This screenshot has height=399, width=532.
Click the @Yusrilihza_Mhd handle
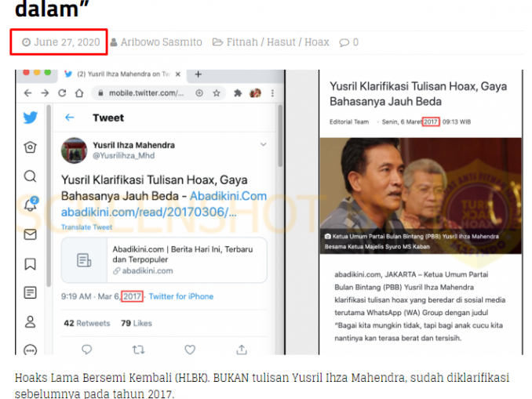click(123, 155)
